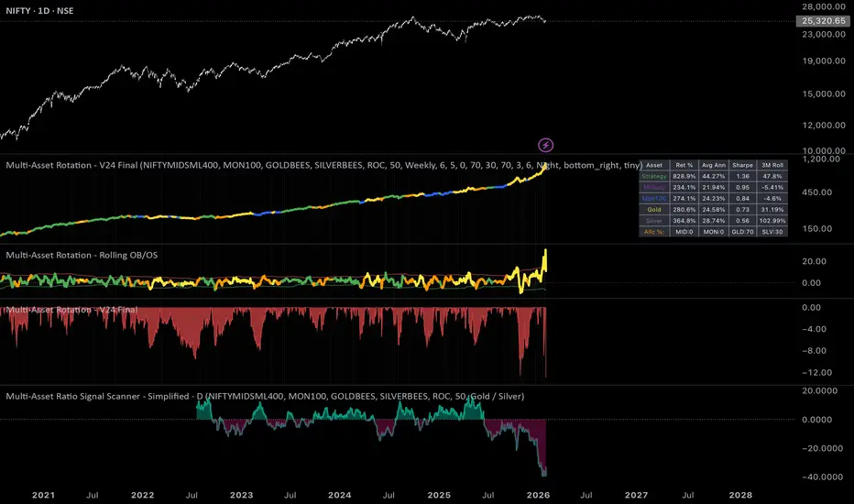Screen dimensions: 854x504
Task: Click the Strategy average annual 44.27% cell
Action: (x=714, y=177)
